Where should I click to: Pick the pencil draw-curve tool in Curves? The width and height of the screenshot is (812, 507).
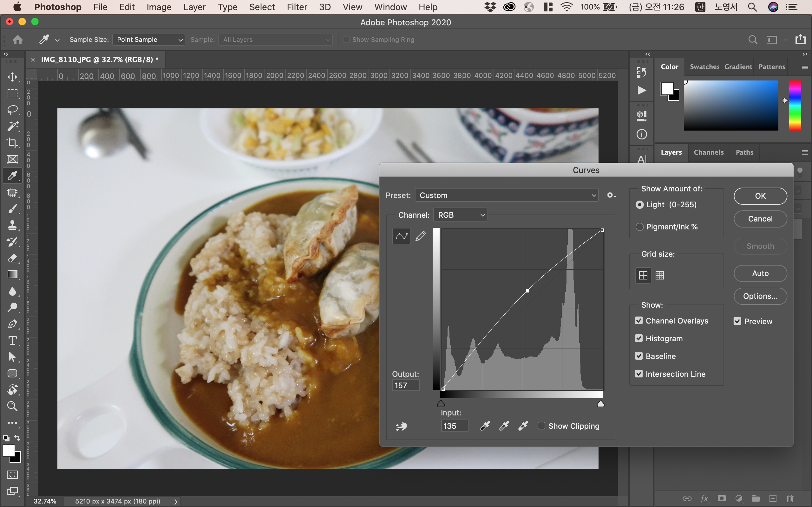420,236
